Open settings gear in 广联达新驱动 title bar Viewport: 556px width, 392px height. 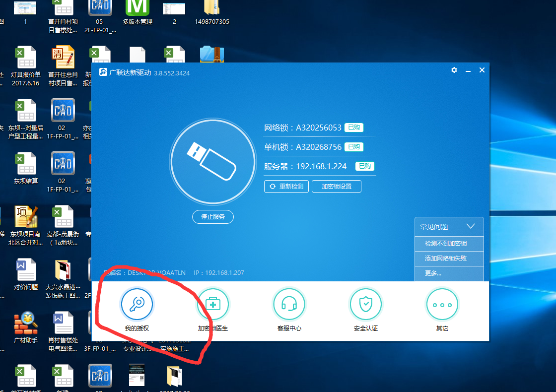(454, 70)
